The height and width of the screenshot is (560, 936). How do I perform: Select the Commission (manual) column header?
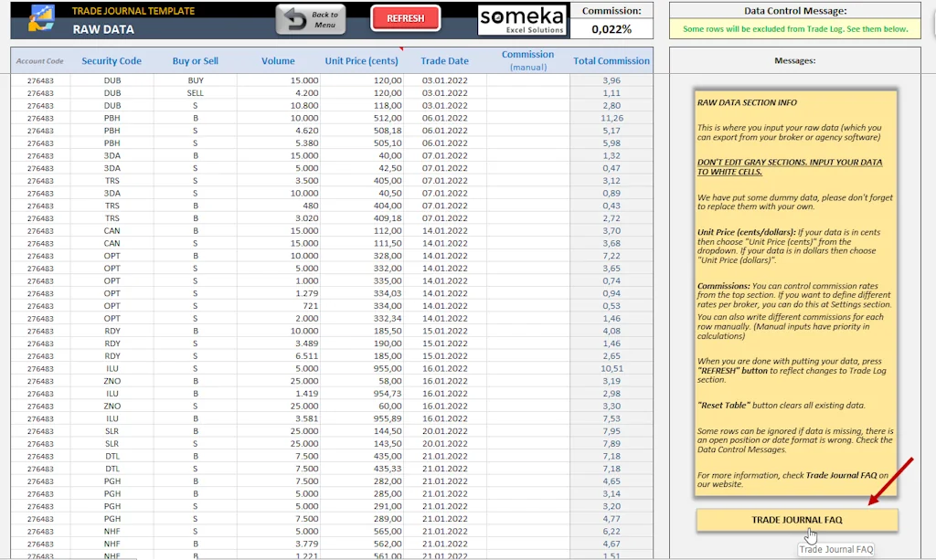pyautogui.click(x=527, y=59)
